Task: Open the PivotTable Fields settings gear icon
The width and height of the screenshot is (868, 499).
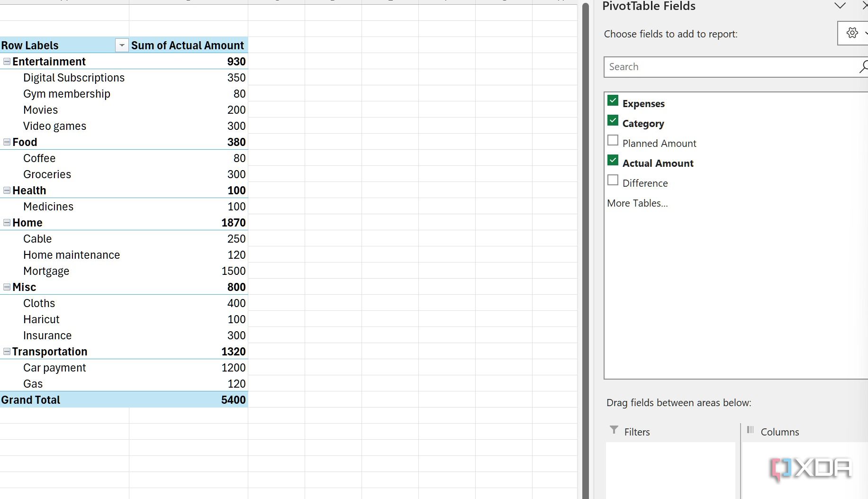Action: [x=852, y=33]
